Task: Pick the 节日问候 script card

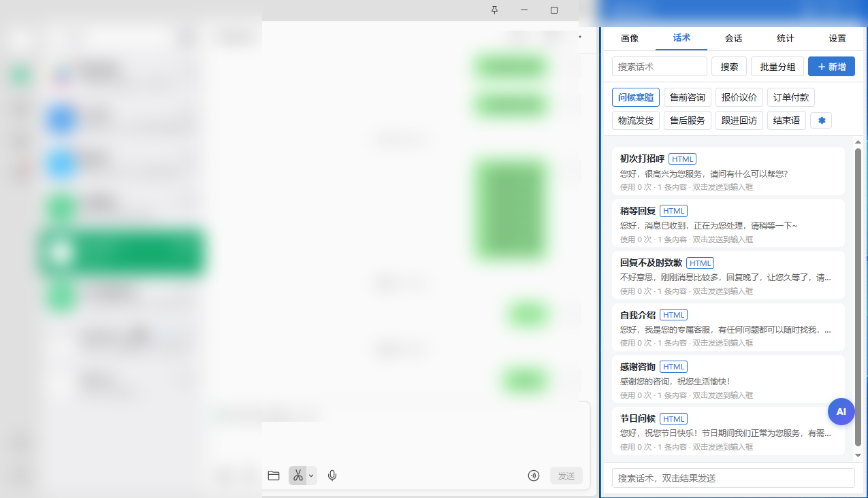Action: tap(728, 431)
